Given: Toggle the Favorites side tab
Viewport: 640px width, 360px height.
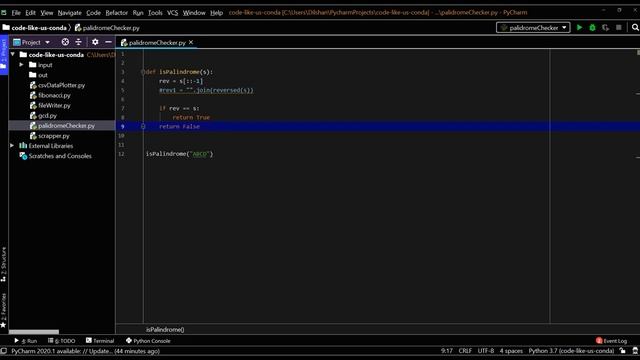Looking at the screenshot, I should click(x=4, y=310).
